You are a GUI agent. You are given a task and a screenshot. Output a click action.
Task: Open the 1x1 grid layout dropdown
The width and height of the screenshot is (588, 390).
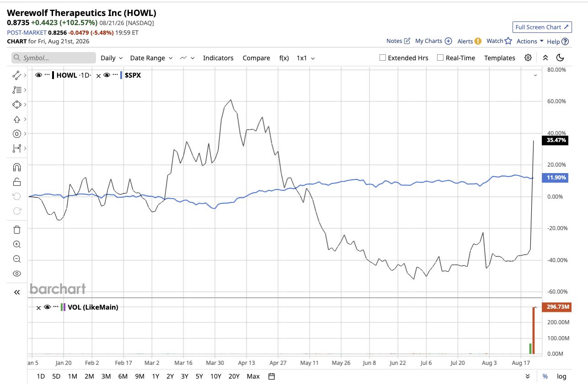(x=306, y=58)
